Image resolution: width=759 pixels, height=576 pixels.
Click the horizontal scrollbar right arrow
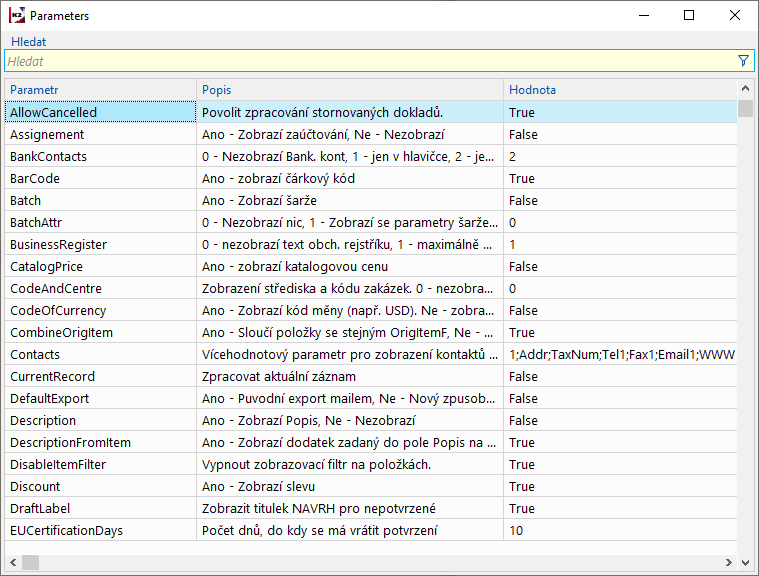(x=731, y=562)
